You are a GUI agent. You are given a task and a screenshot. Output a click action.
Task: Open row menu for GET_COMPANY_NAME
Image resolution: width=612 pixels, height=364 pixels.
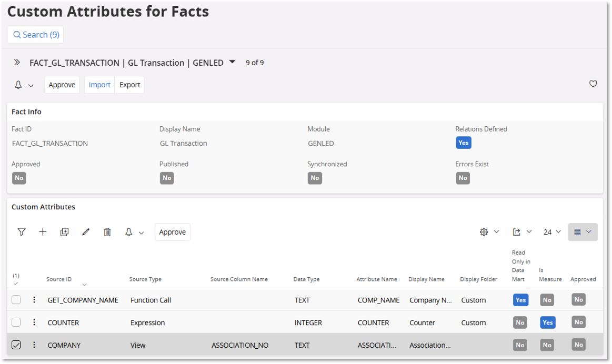(34, 300)
